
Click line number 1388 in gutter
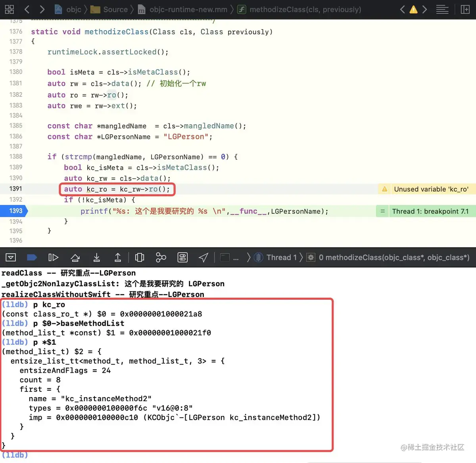(16, 156)
